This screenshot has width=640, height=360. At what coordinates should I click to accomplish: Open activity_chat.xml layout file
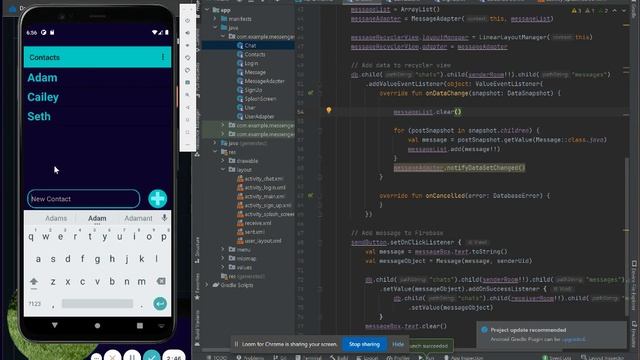260,179
